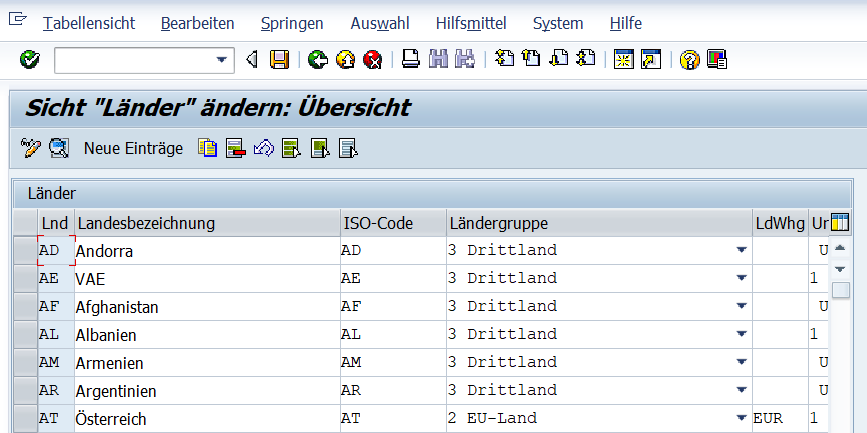
Task: Jump to the last page icon
Action: [586, 58]
